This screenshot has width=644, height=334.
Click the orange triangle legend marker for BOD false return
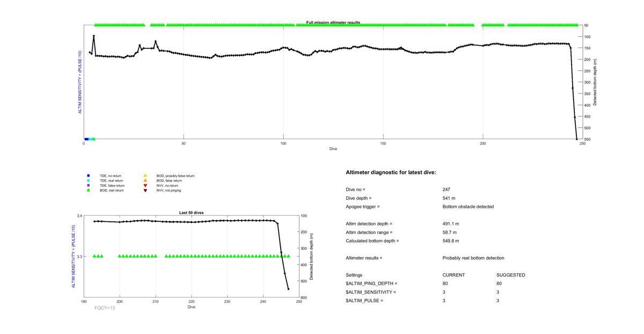coord(145,180)
